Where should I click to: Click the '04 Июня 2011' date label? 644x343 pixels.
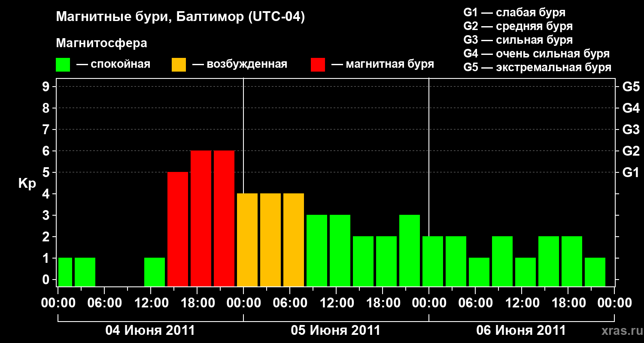[150, 331]
